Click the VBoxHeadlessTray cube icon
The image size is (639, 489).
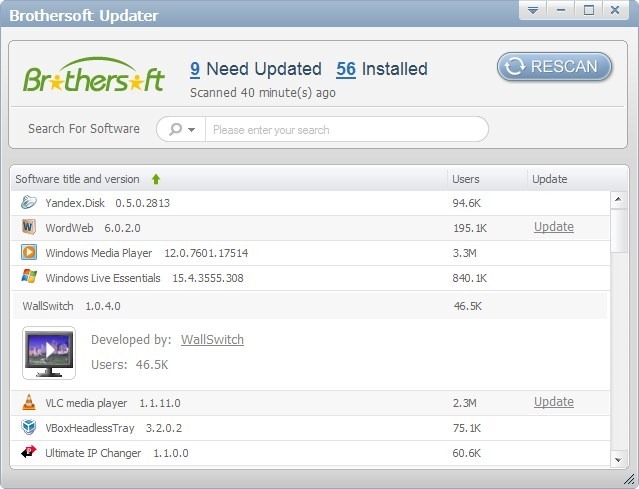coord(29,427)
